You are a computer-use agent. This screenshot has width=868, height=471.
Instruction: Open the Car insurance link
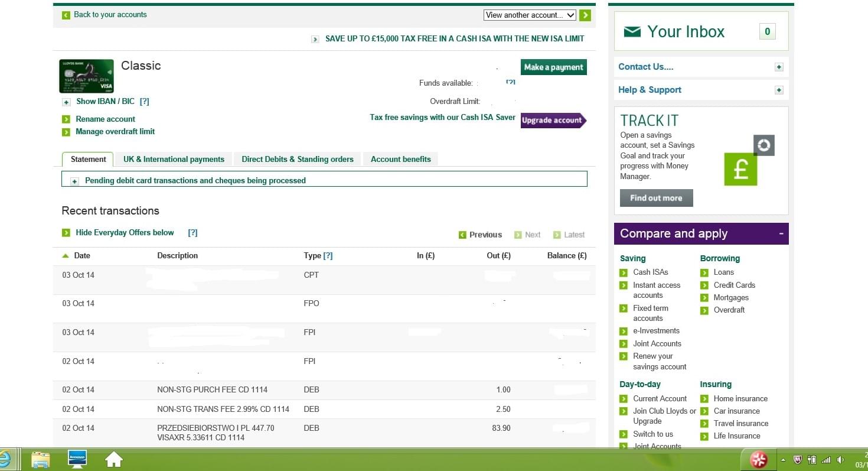736,411
